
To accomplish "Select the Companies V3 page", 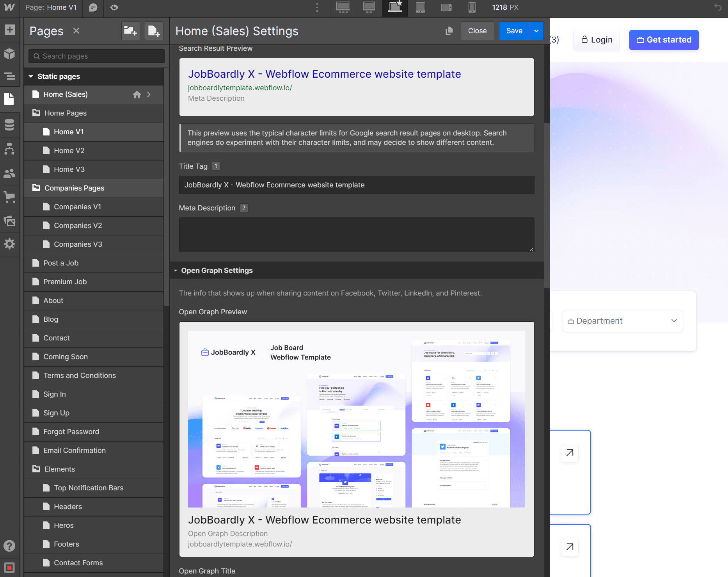I will (x=94, y=244).
